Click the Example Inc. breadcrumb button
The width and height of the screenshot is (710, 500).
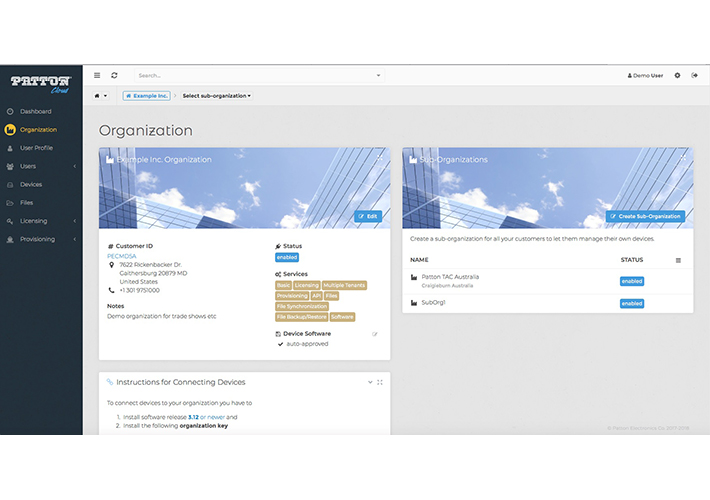point(147,96)
